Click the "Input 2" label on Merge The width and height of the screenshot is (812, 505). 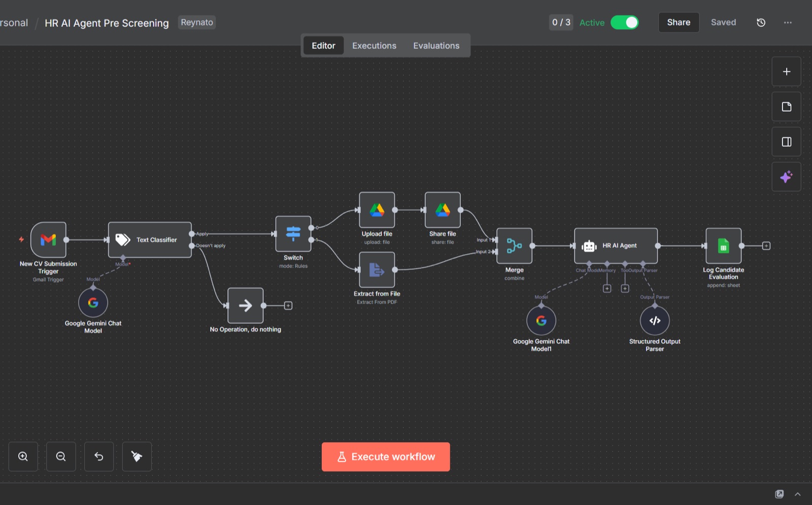pyautogui.click(x=483, y=252)
